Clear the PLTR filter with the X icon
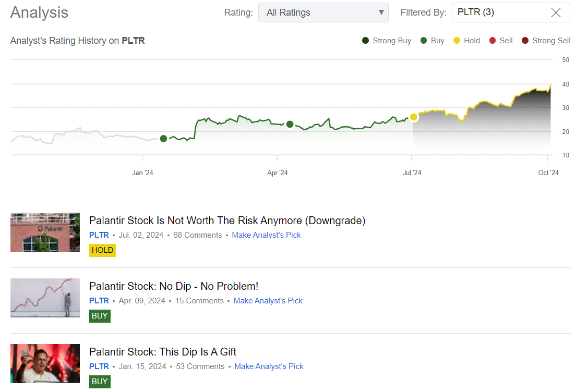 pyautogui.click(x=556, y=13)
